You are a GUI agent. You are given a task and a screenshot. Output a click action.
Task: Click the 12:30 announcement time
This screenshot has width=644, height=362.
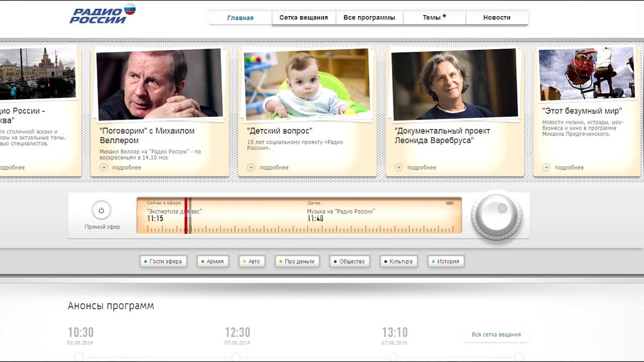[237, 332]
